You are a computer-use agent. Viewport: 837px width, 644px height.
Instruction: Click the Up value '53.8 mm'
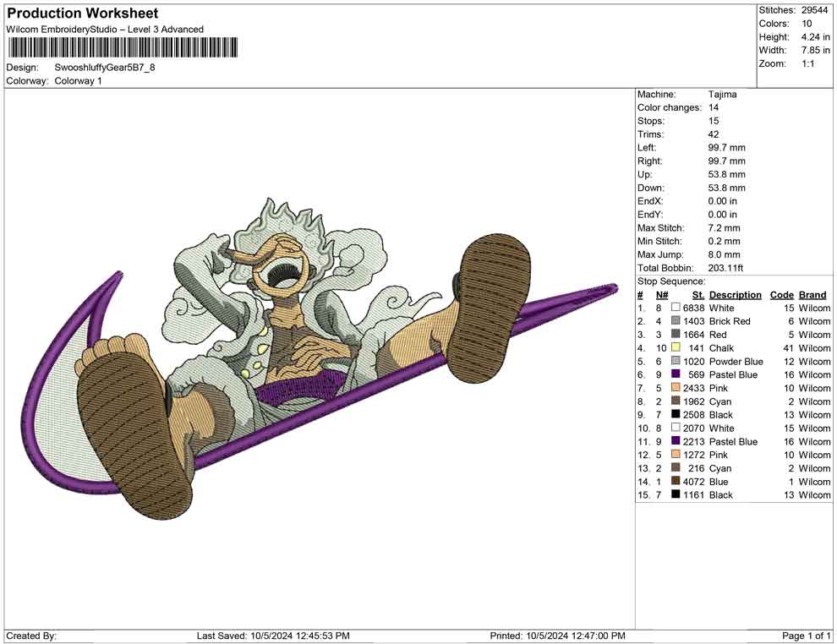tap(726, 174)
